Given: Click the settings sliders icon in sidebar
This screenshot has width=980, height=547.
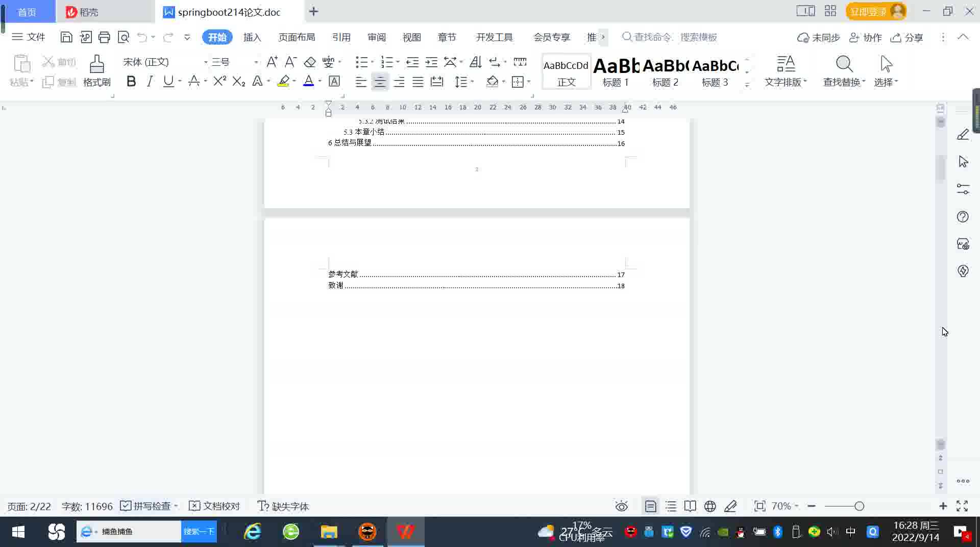Looking at the screenshot, I should pyautogui.click(x=963, y=189).
